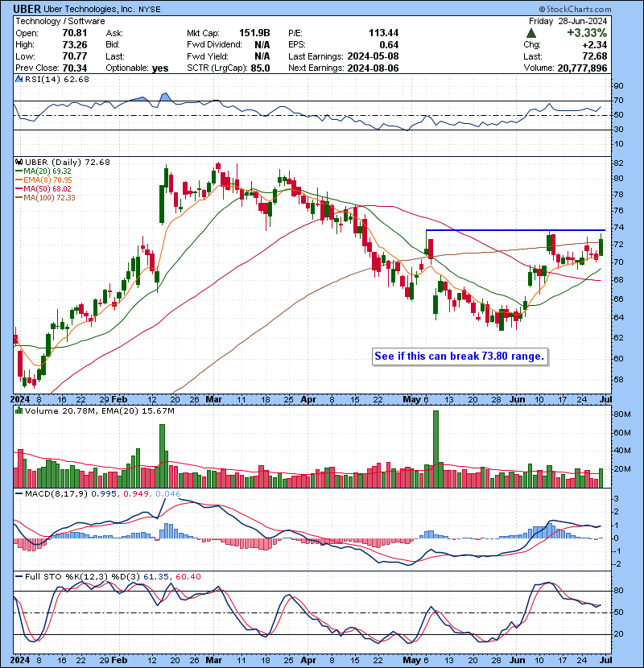Click the Chg value +2.34
This screenshot has height=668, width=644.
[595, 45]
